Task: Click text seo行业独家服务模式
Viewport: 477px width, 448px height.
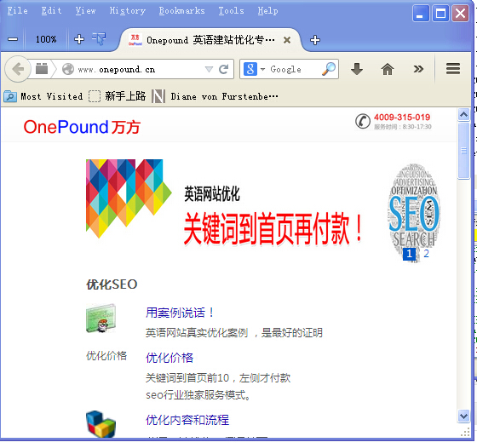Action: click(x=198, y=395)
